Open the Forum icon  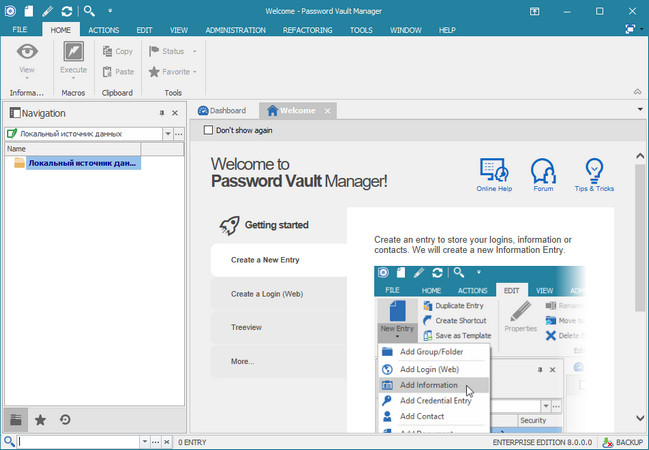pyautogui.click(x=543, y=170)
